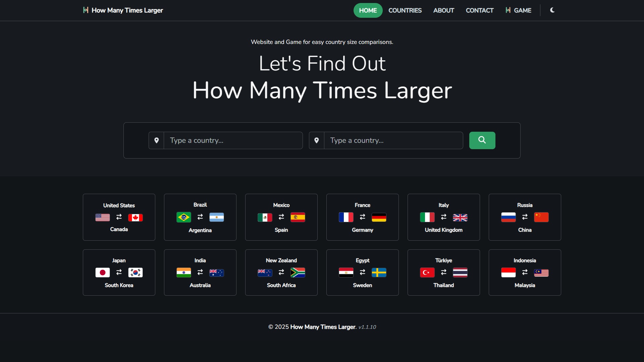644x362 pixels.
Task: Launch the Game from navigation
Action: click(519, 10)
